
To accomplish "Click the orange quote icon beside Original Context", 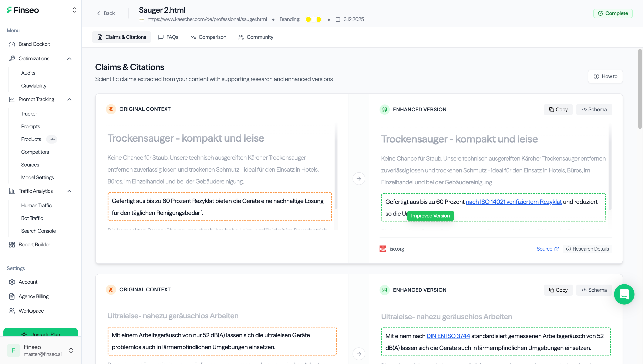I will [x=111, y=109].
